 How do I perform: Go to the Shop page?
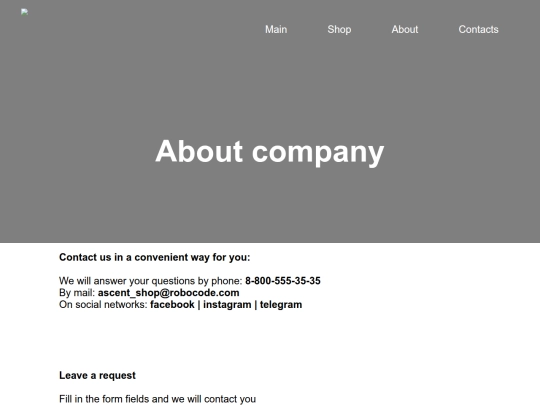coord(339,30)
